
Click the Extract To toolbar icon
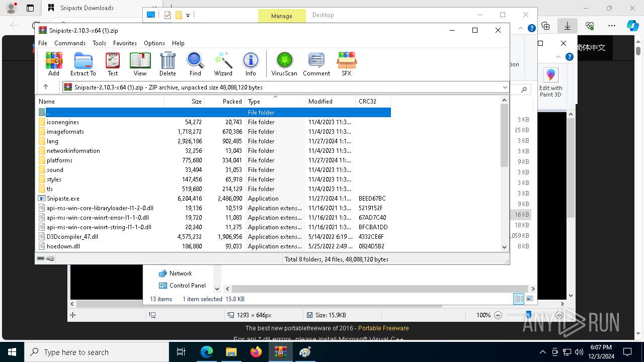click(x=83, y=64)
